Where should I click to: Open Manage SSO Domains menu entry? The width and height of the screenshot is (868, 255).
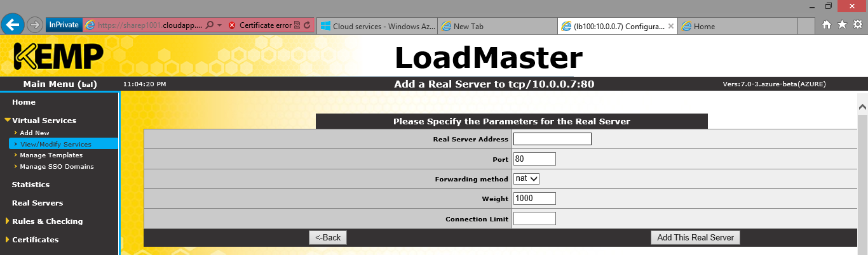(x=57, y=167)
